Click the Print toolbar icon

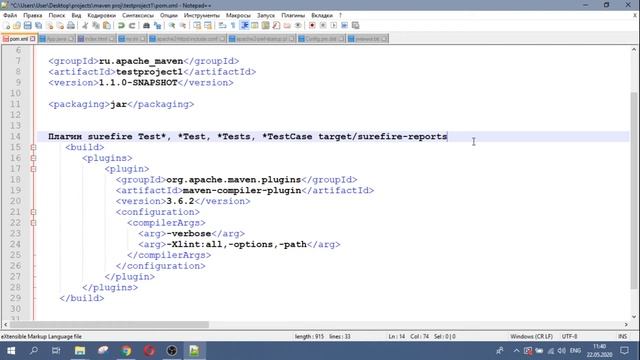(x=71, y=26)
